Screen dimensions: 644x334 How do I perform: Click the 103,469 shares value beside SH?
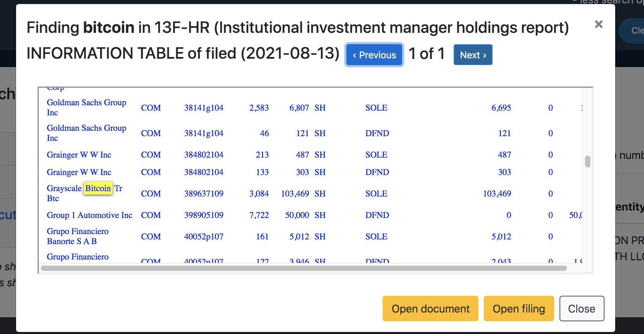click(x=295, y=194)
